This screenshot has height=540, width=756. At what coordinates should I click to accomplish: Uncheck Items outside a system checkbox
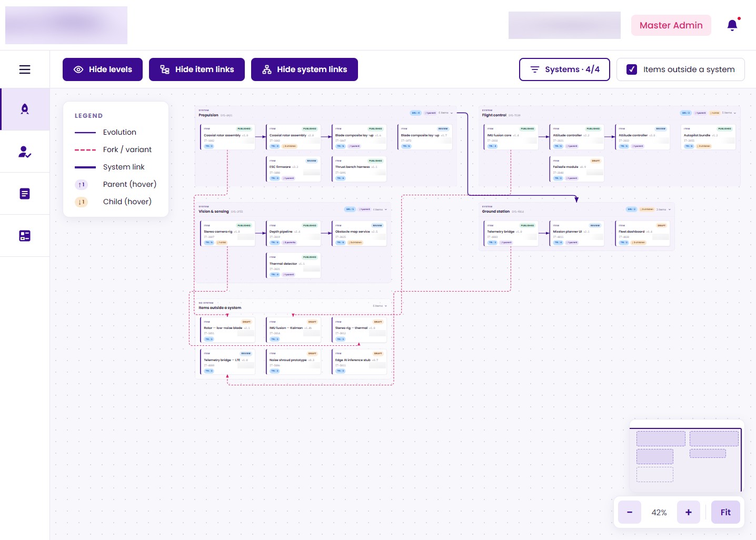[x=632, y=69]
